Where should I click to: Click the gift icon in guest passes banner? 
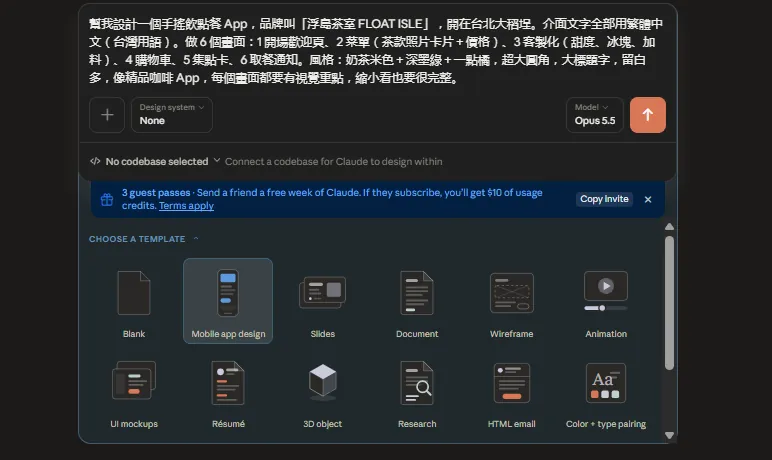tap(107, 199)
